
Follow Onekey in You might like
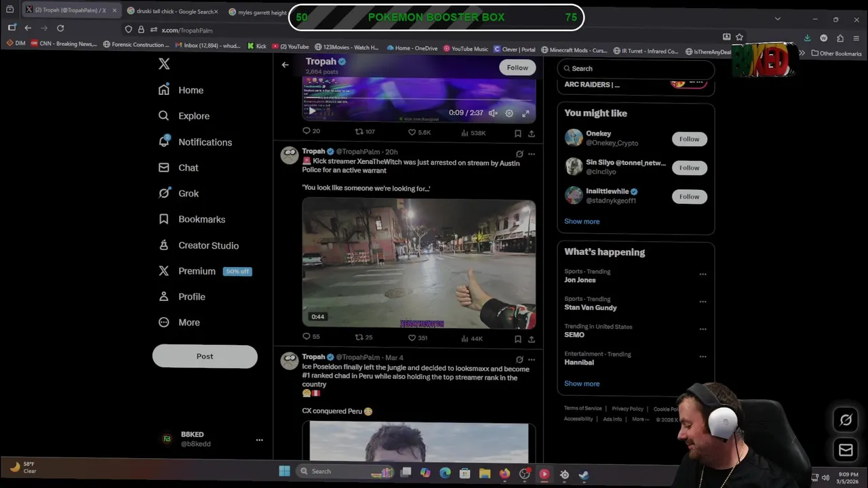689,139
